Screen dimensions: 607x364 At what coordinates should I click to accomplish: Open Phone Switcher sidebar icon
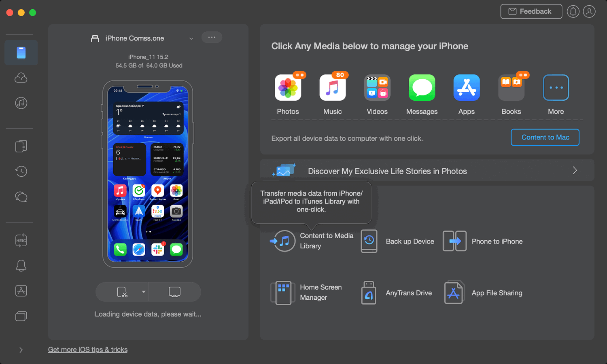pos(21,146)
